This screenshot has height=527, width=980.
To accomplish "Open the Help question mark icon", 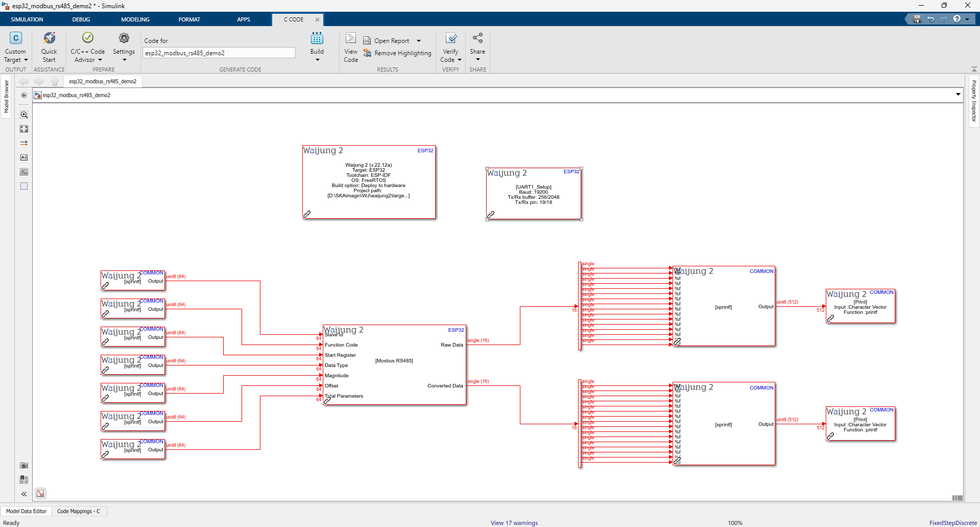I will 957,19.
